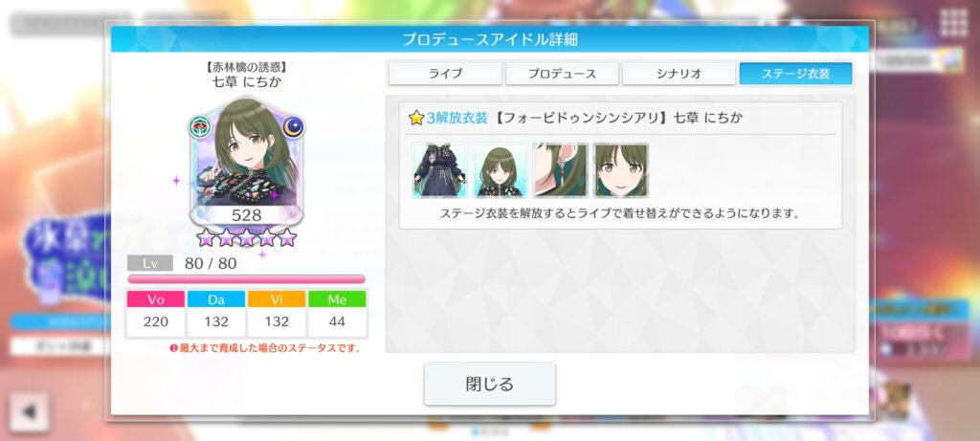Switch to the プロデュース tab
The width and height of the screenshot is (980, 441).
tap(562, 73)
